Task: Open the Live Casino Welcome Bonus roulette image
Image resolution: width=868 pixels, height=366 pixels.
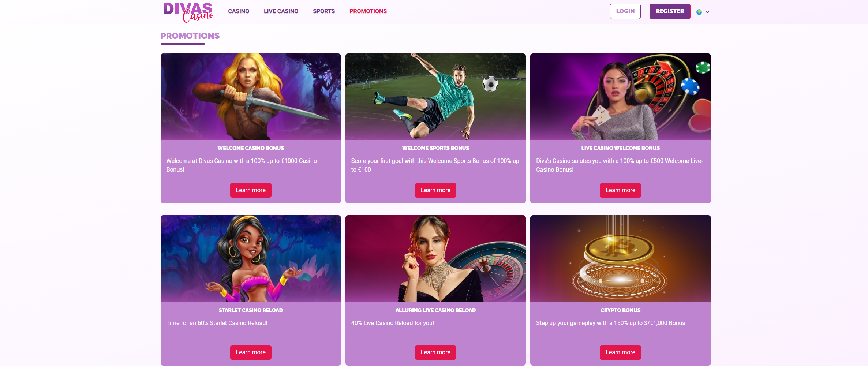Action: click(621, 97)
